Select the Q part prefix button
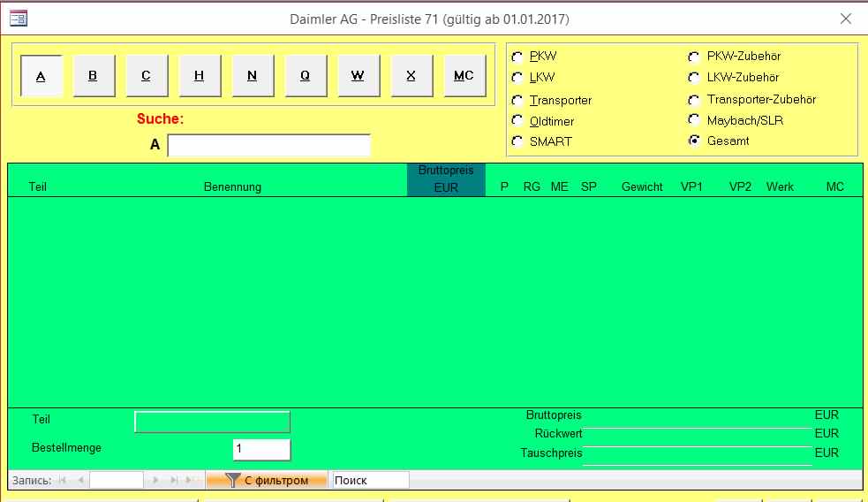This screenshot has height=502, width=868. pos(306,76)
